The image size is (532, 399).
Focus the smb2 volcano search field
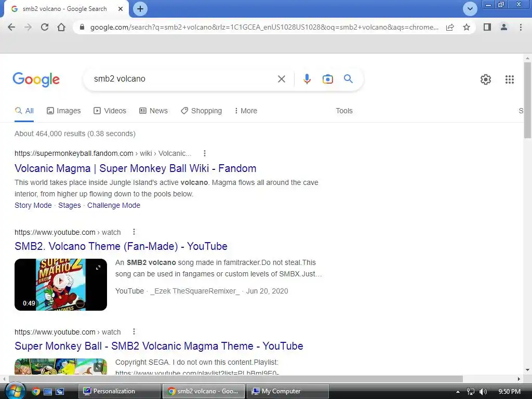pos(183,79)
